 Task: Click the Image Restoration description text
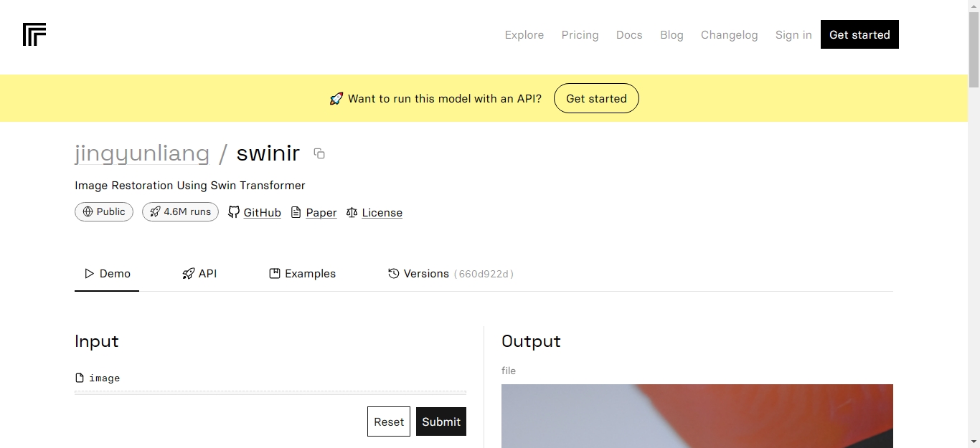click(190, 185)
